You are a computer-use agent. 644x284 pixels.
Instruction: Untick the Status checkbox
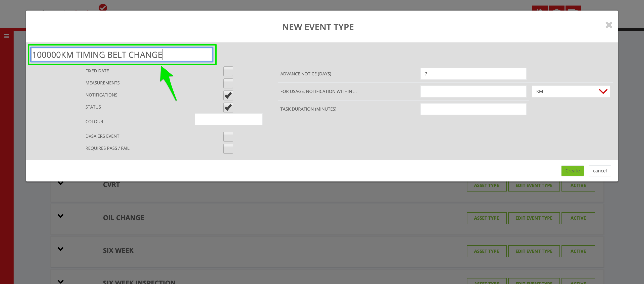(x=228, y=107)
